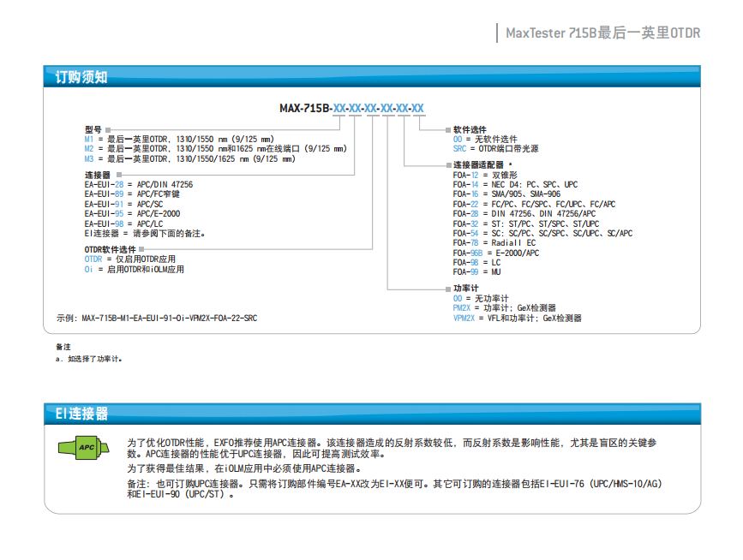Viewport: 743px width, 560px height.
Task: Click the 连接器适配器 label
Action: (478, 164)
